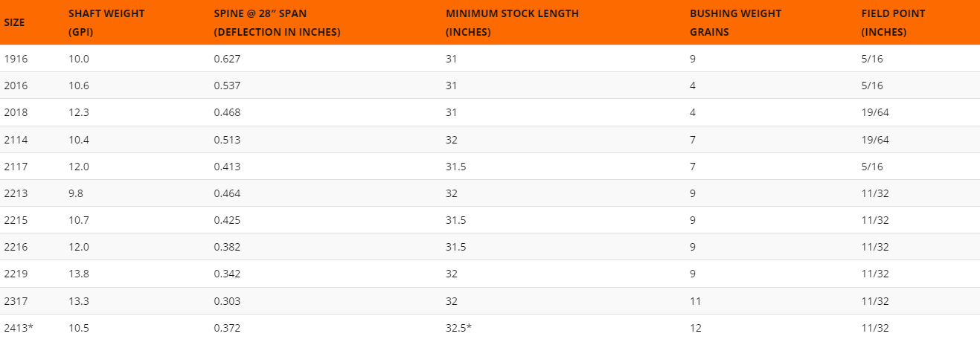Click the 32.5* minimum stock length
Screen dimensions: 980x345
tap(458, 328)
